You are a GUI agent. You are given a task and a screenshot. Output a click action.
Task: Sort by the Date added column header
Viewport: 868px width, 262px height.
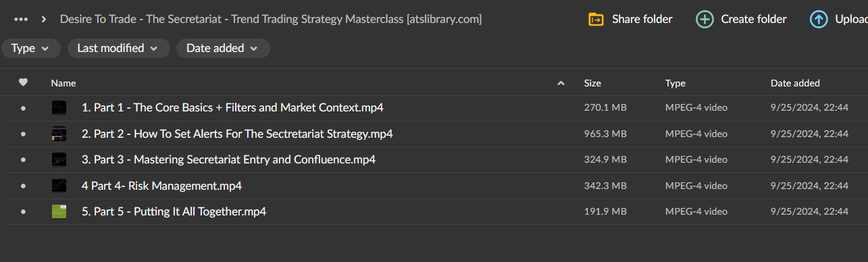click(x=795, y=83)
